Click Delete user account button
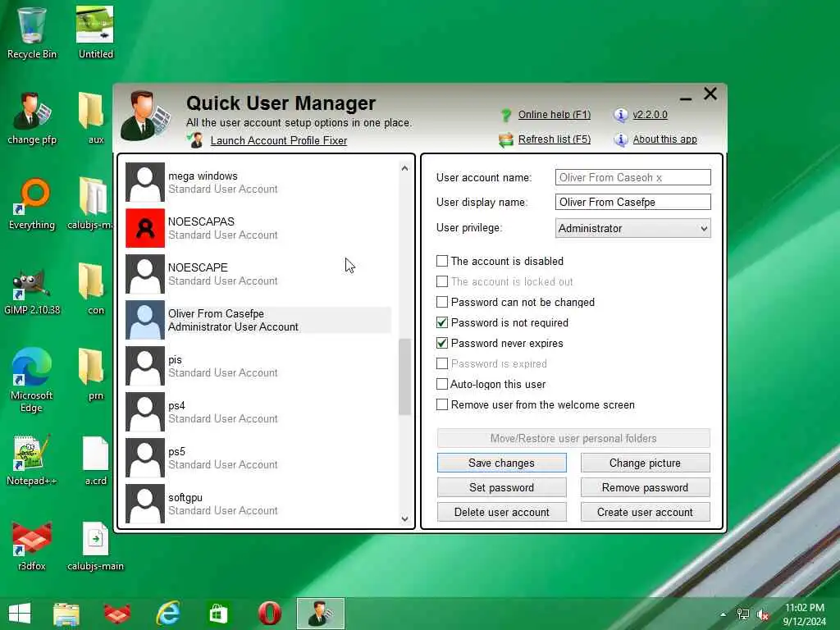The height and width of the screenshot is (630, 840). click(501, 512)
